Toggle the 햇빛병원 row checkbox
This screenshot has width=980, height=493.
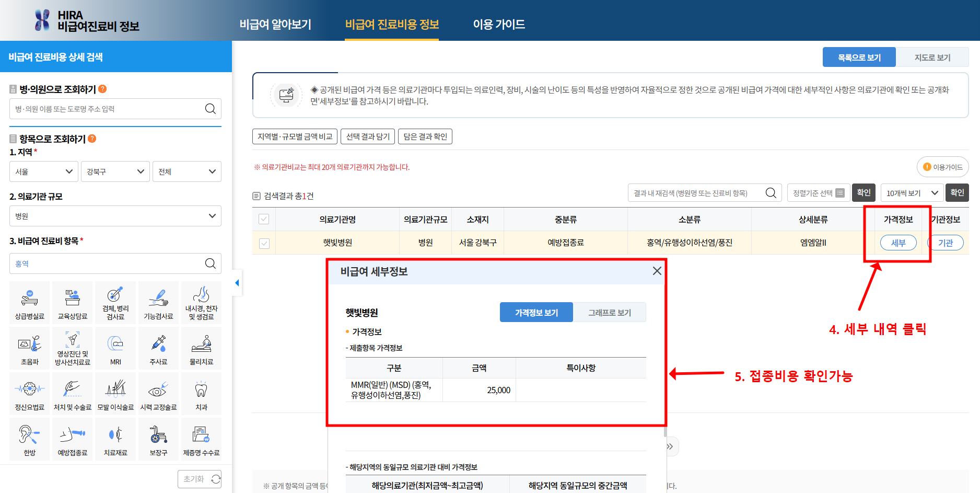click(x=264, y=243)
